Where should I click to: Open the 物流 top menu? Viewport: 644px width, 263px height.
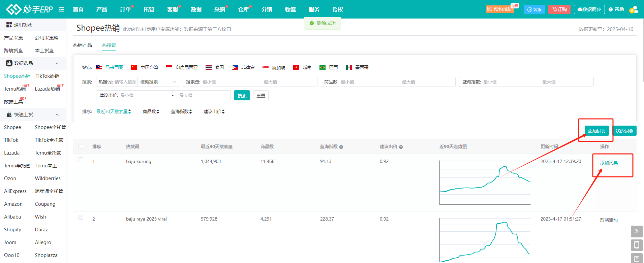290,9
